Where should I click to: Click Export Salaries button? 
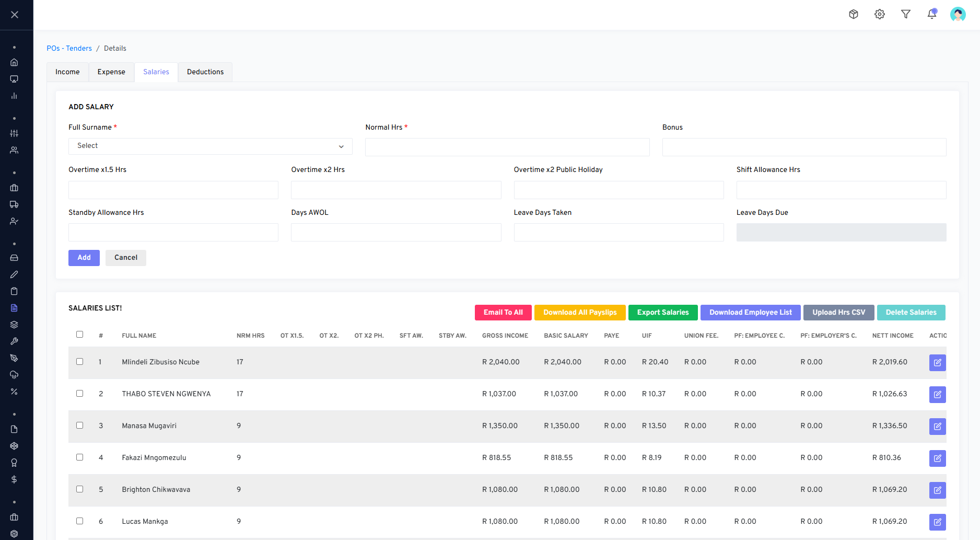coord(663,313)
